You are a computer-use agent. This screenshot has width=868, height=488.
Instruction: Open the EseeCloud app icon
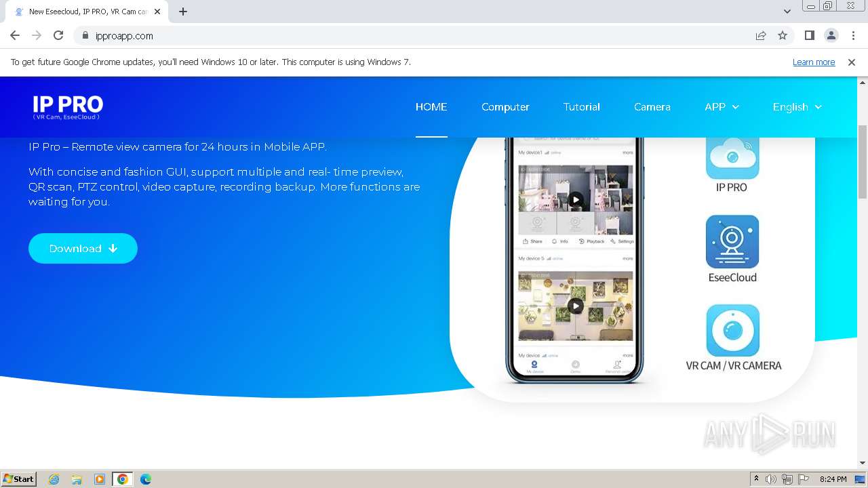pos(732,242)
